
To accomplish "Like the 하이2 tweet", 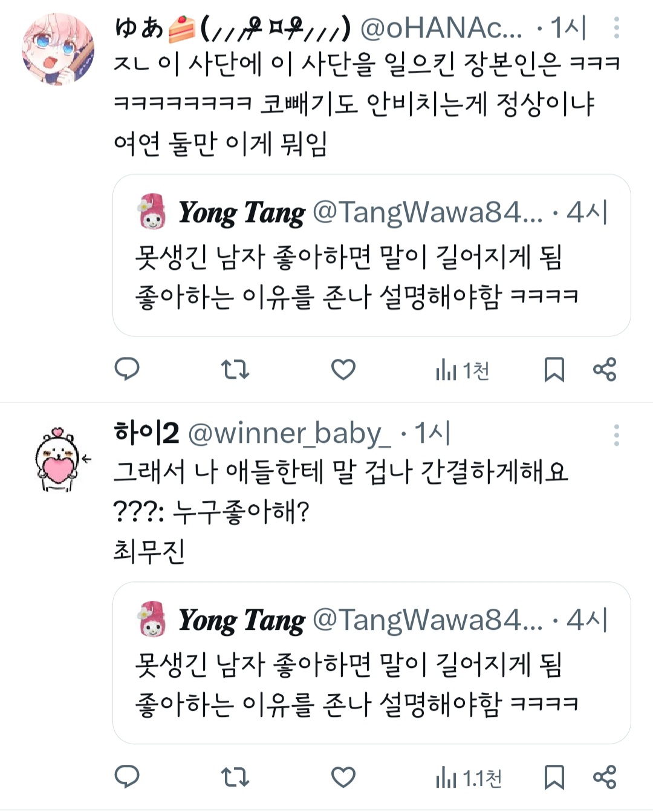I will (x=343, y=777).
